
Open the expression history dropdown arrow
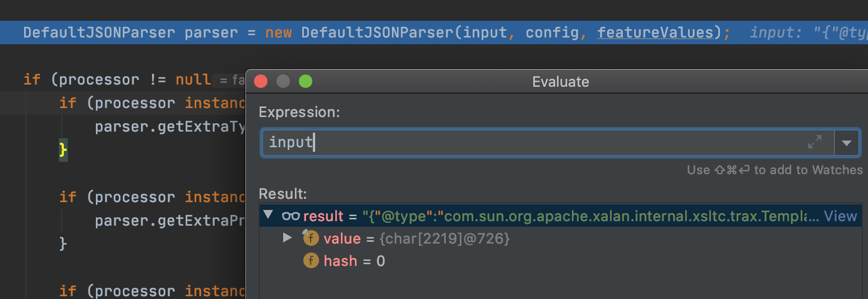coord(847,143)
